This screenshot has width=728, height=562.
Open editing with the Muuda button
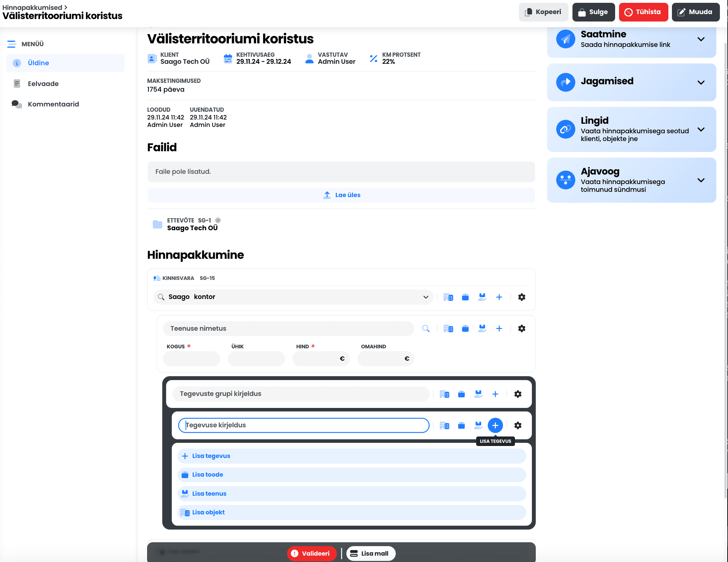[x=695, y=12]
